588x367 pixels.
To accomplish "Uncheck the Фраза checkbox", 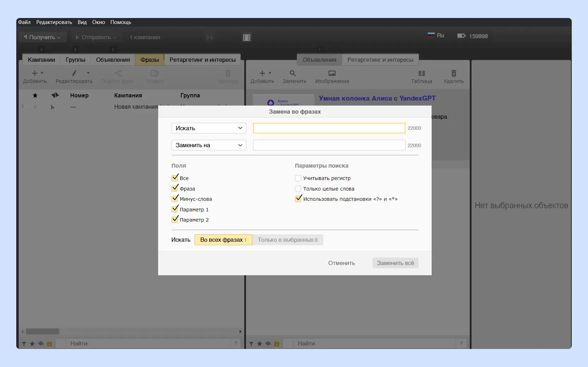I will 175,188.
